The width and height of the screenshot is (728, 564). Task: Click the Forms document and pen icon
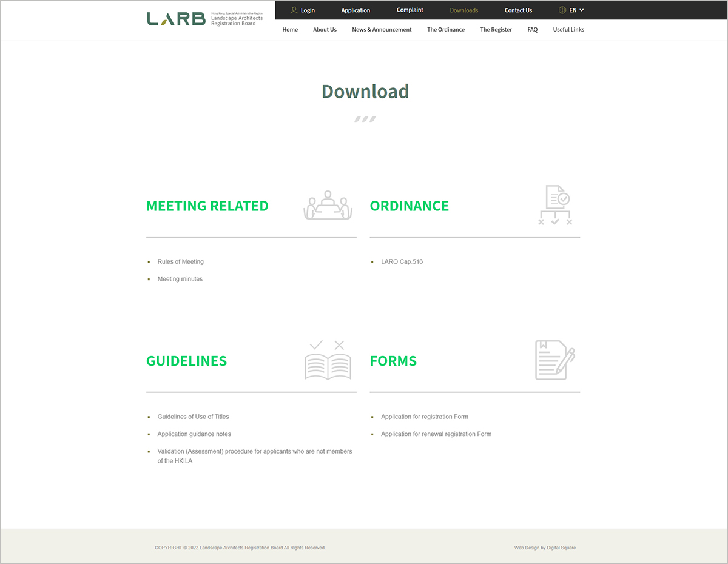(x=554, y=360)
